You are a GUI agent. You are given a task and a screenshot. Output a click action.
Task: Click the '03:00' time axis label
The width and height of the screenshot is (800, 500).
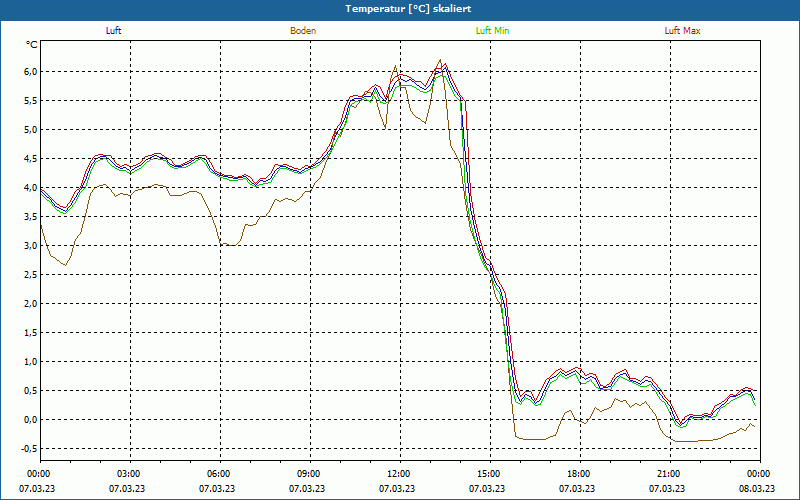[x=131, y=474]
